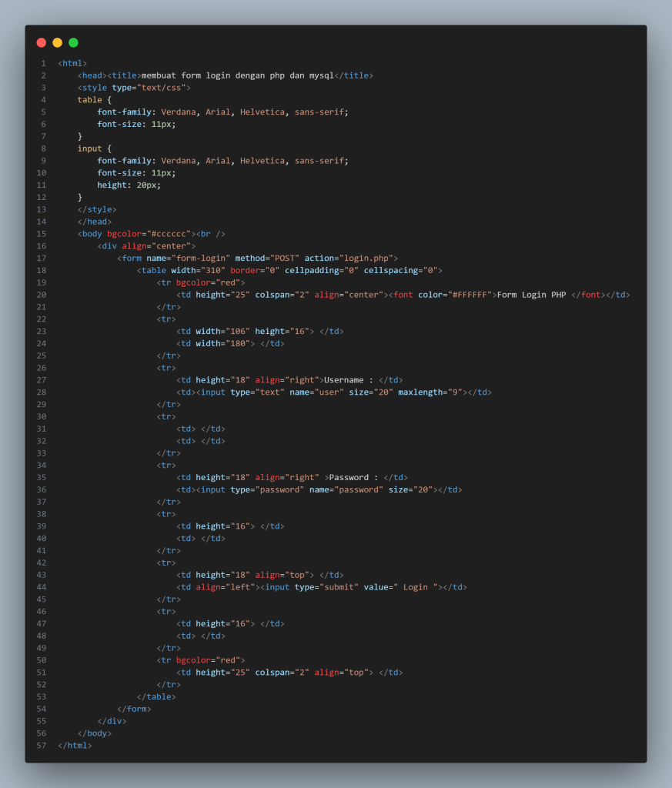Click the closing </body> tag

95,733
